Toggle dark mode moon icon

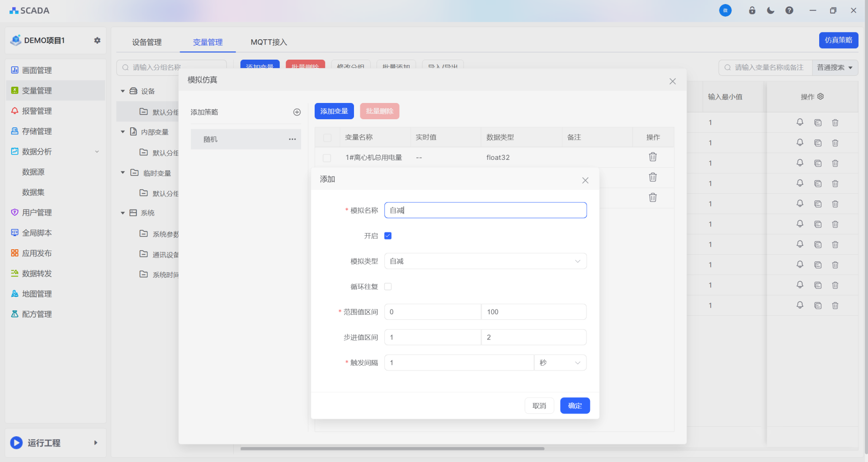tap(771, 10)
